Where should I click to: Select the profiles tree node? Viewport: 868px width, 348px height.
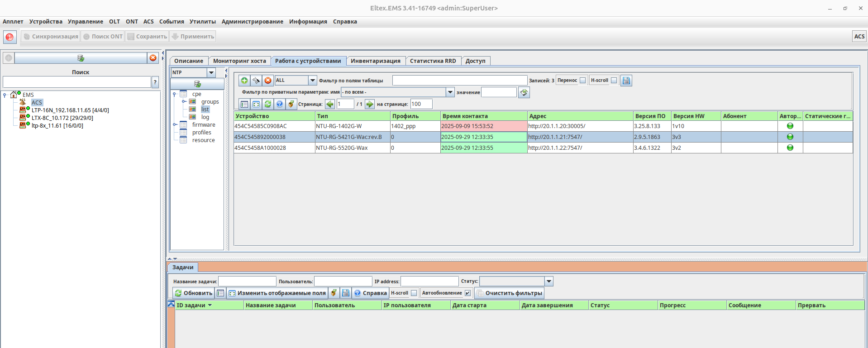click(x=202, y=133)
